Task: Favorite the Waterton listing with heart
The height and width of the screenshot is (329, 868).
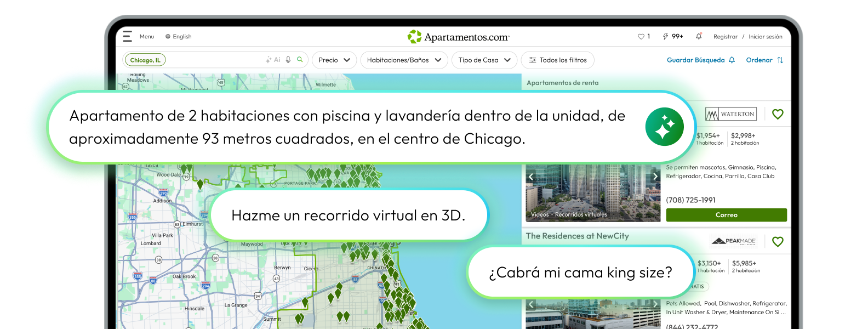Action: click(x=778, y=114)
